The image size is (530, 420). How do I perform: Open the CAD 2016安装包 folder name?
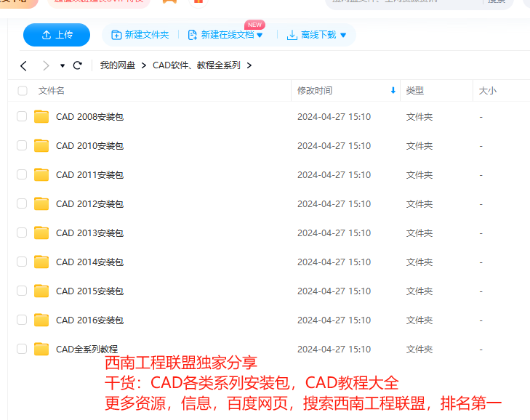pos(89,320)
